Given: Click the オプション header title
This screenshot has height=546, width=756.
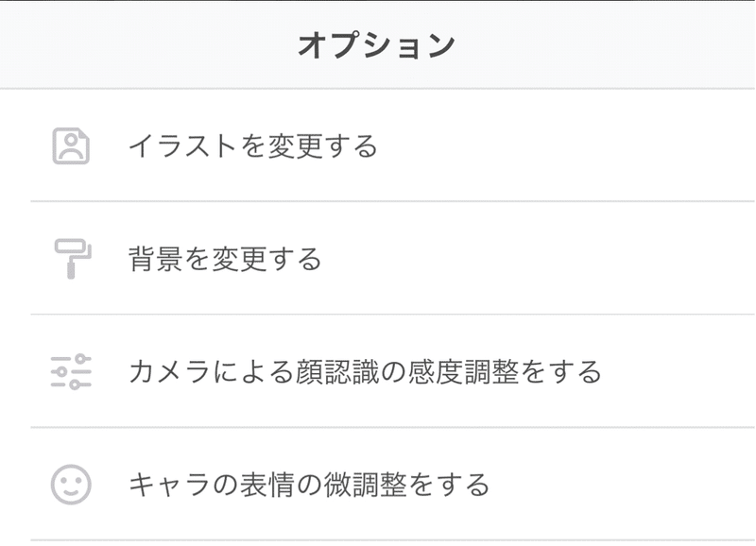Looking at the screenshot, I should 377,45.
